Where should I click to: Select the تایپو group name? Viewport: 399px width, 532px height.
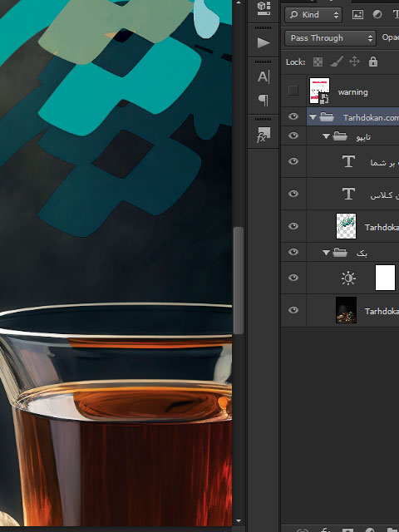click(363, 137)
